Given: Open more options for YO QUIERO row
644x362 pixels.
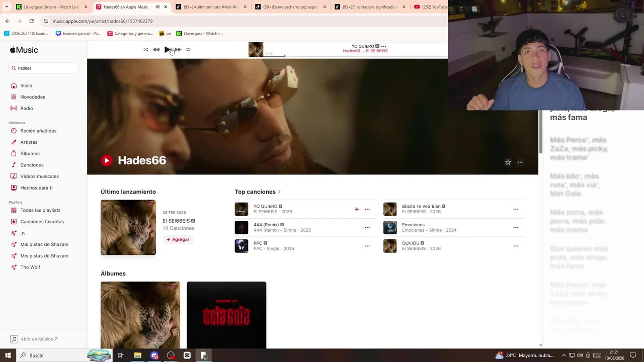Looking at the screenshot, I should coord(367,209).
